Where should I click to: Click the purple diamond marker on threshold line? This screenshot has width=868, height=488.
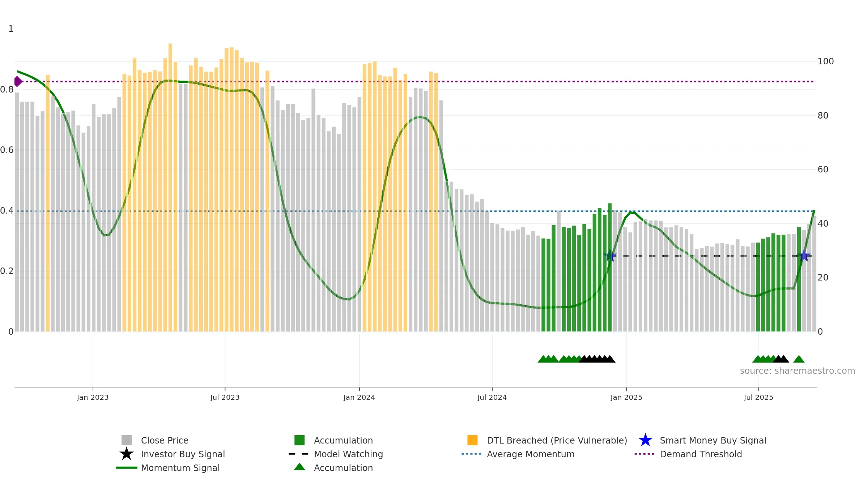pyautogui.click(x=17, y=81)
